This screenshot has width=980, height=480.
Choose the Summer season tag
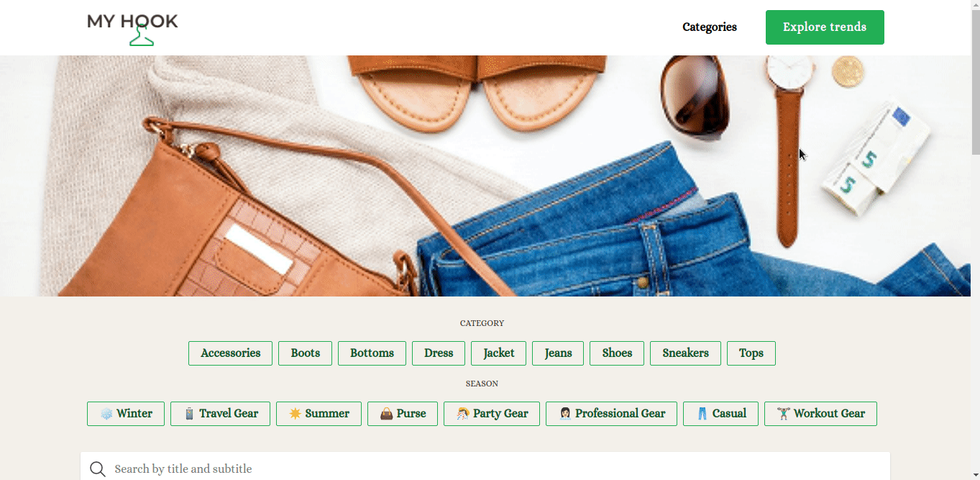click(x=319, y=414)
